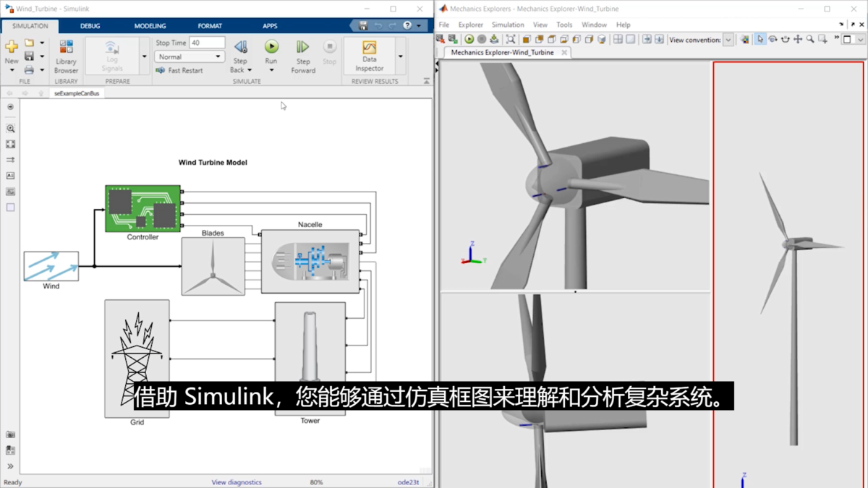This screenshot has width=868, height=488.
Task: Select the Nacelle block
Action: pyautogui.click(x=310, y=262)
